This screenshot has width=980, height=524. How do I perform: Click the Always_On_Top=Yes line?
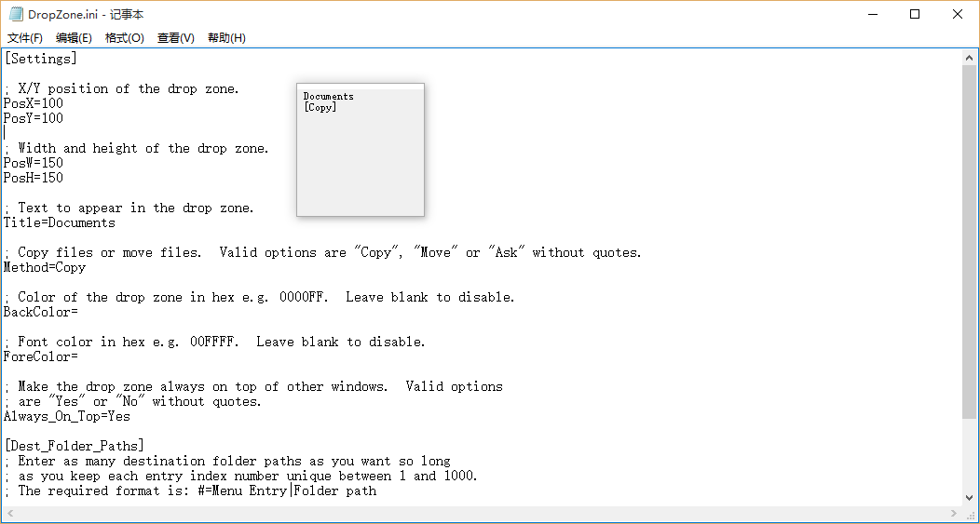[x=67, y=417]
